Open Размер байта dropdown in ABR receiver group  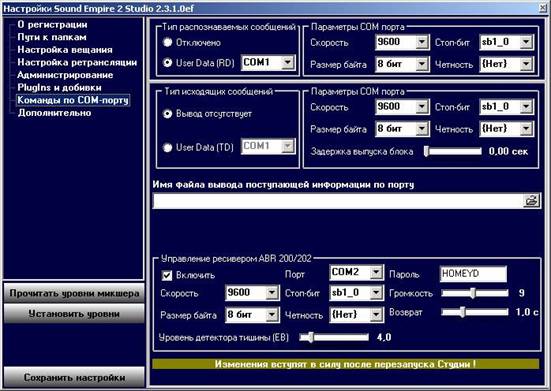272,314
